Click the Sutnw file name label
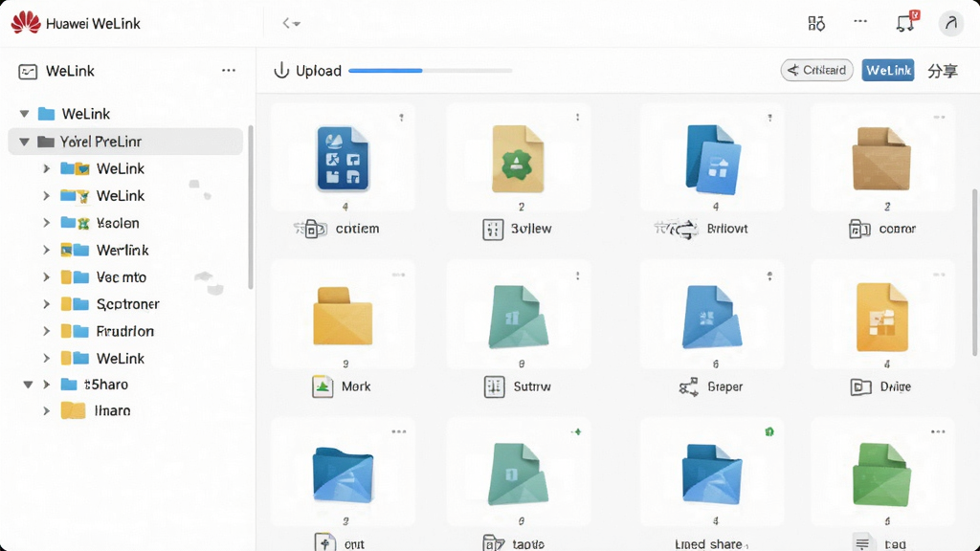This screenshot has height=551, width=980. click(x=532, y=386)
